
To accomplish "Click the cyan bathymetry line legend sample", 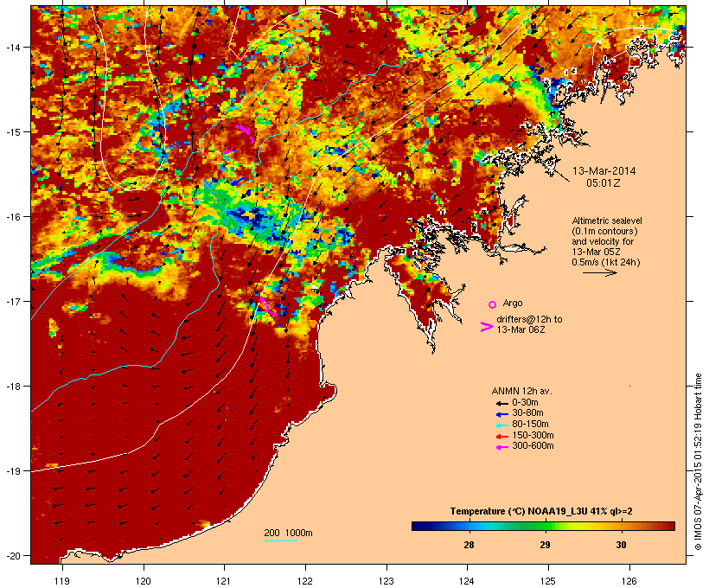I will click(281, 540).
